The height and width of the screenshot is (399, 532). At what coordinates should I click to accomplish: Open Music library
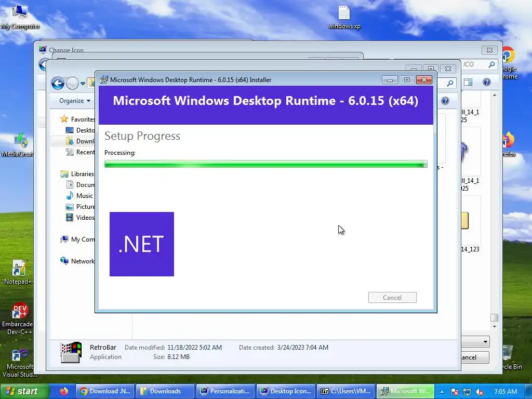(79, 195)
